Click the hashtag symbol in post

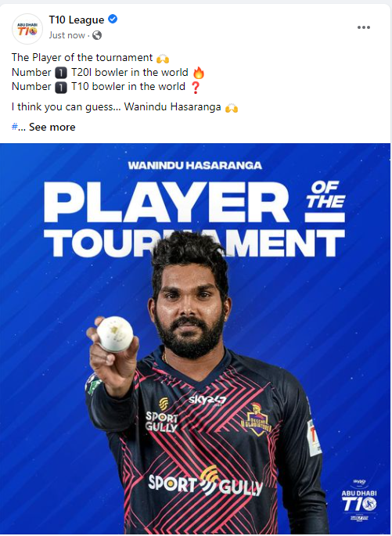[14, 128]
